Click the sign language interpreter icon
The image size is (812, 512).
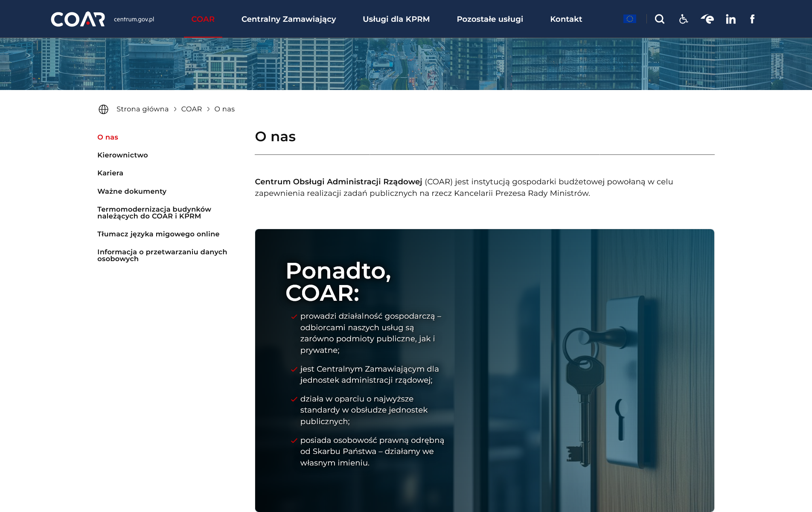(x=707, y=19)
